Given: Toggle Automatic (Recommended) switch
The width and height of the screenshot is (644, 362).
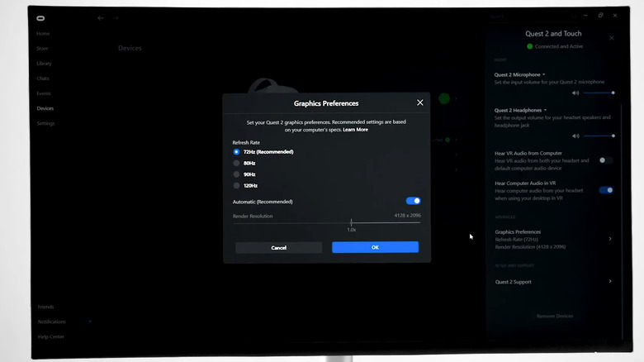Looking at the screenshot, I should (413, 201).
